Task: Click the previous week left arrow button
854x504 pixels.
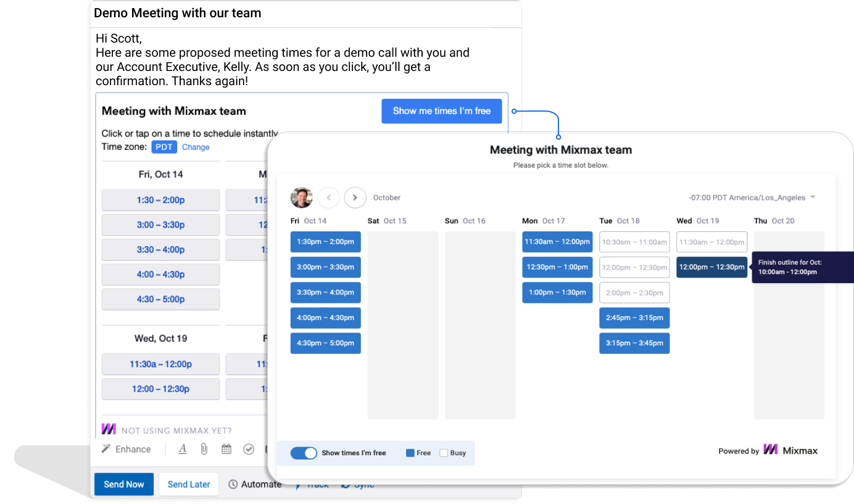Action: [x=329, y=197]
